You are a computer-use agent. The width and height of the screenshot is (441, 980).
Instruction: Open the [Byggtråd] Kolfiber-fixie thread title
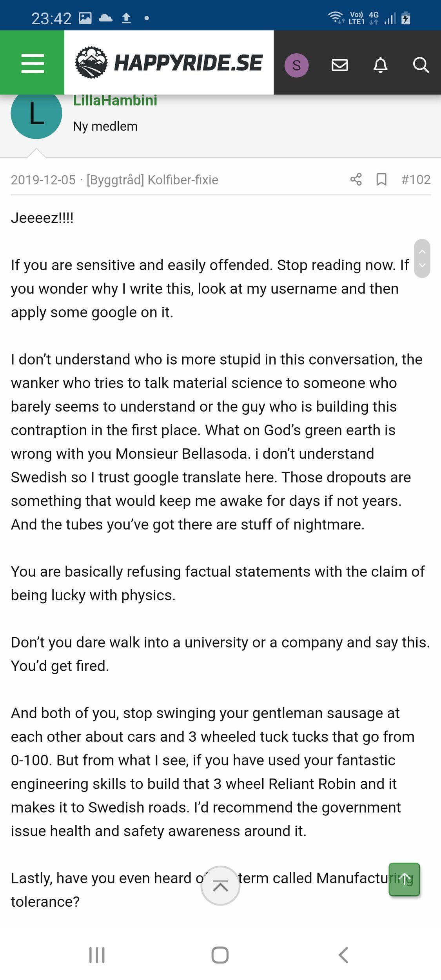pos(152,180)
